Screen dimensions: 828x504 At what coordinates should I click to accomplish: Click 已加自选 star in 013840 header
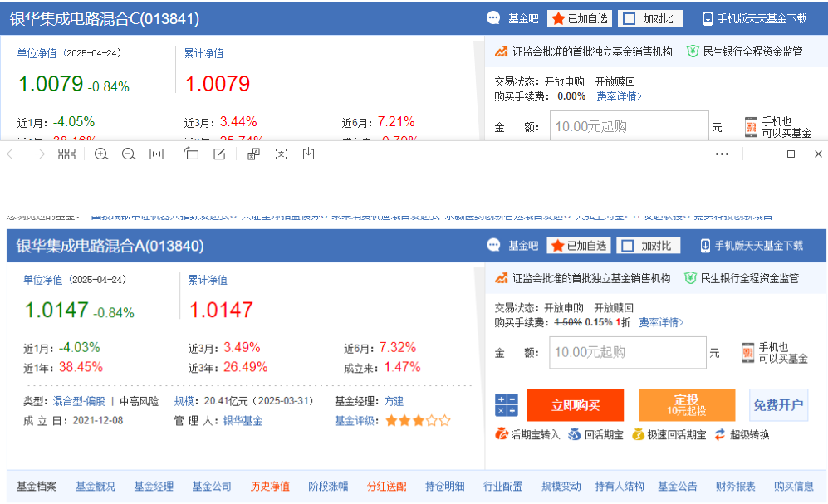579,246
